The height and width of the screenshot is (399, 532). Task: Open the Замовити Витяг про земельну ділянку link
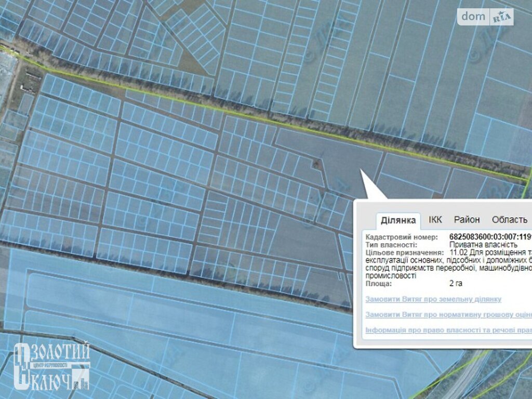[433, 299]
